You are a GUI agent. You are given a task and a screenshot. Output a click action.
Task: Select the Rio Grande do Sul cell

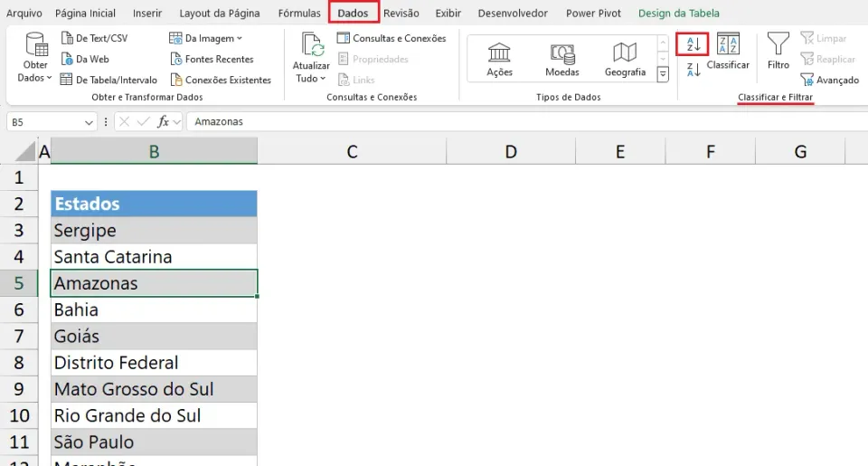154,415
